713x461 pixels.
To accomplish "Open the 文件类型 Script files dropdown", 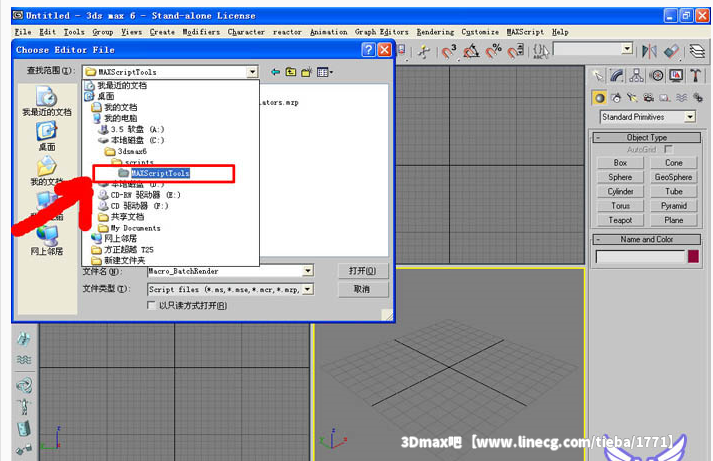I will pyautogui.click(x=308, y=289).
